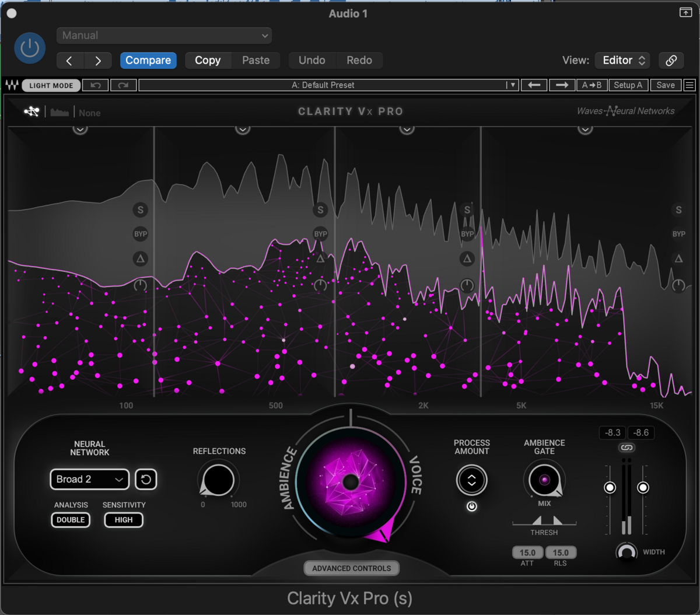Click the output level link icon

click(x=626, y=448)
